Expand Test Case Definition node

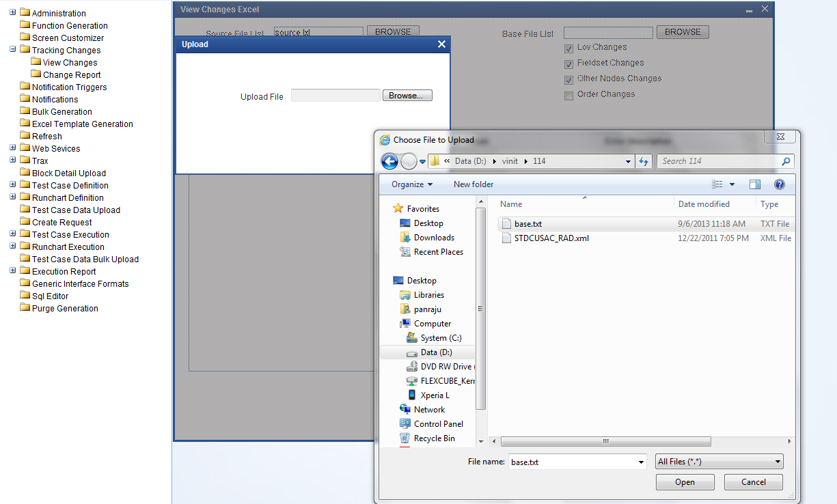[13, 185]
